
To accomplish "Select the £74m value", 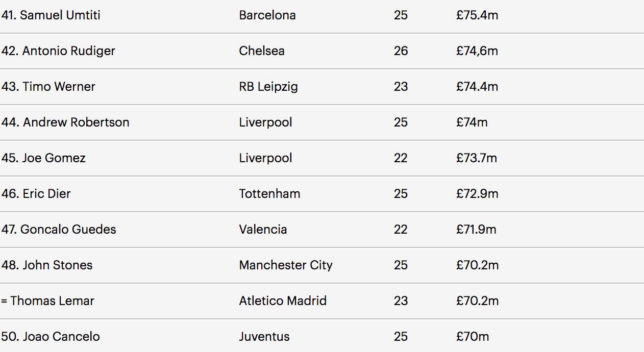I will (x=472, y=122).
